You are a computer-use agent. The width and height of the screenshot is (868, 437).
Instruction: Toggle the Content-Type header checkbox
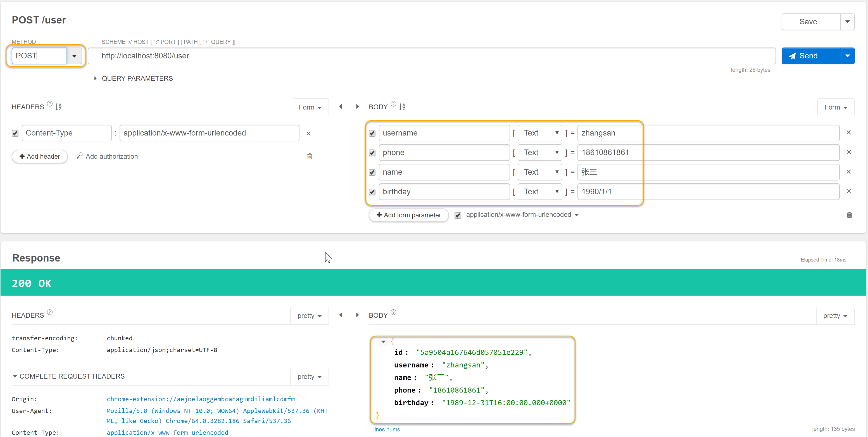pyautogui.click(x=15, y=134)
